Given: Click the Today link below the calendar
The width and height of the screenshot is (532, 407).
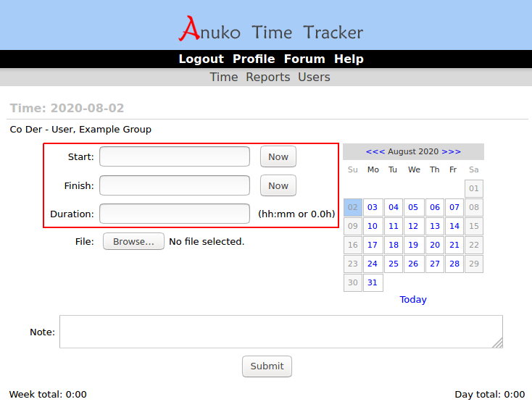Looking at the screenshot, I should pyautogui.click(x=413, y=300).
